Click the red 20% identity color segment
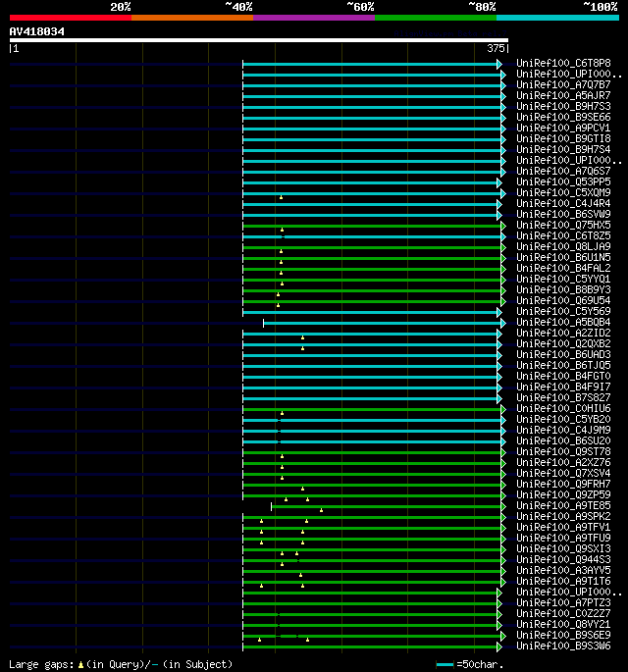 click(71, 18)
